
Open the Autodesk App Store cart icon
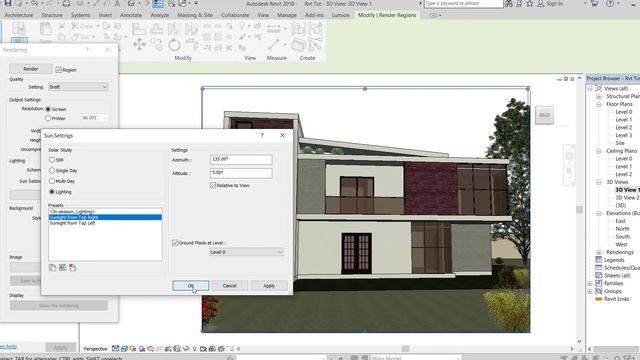(594, 4)
